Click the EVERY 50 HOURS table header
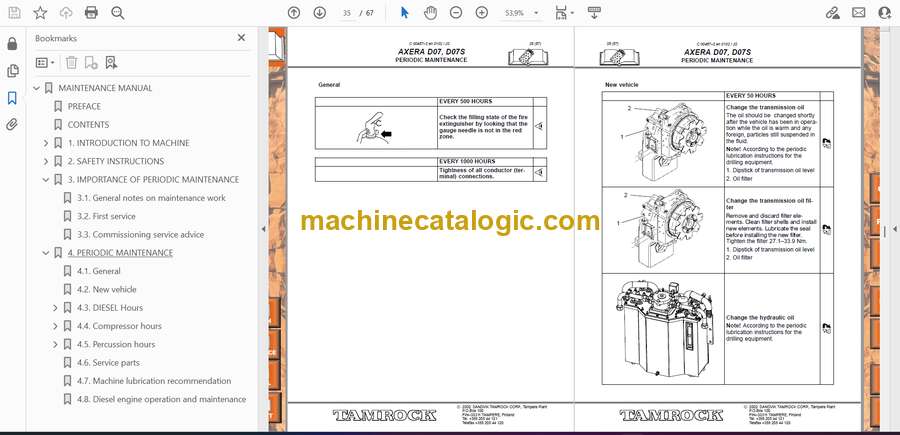The height and width of the screenshot is (435, 900). (751, 96)
